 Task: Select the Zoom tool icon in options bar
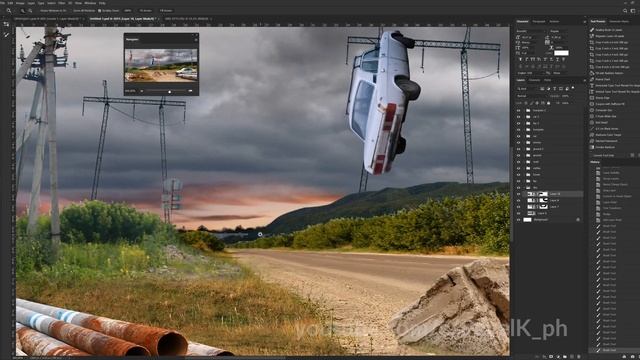[x=9, y=11]
